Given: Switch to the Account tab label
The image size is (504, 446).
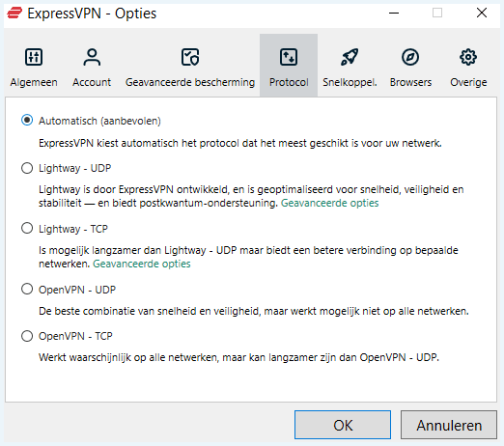Looking at the screenshot, I should pyautogui.click(x=92, y=82).
